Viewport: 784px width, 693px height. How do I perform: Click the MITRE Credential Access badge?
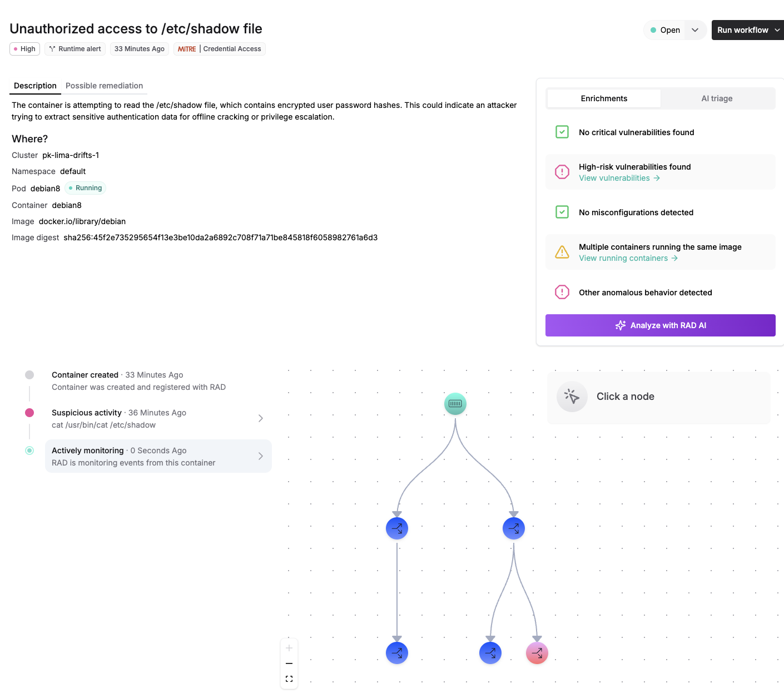[x=219, y=49]
